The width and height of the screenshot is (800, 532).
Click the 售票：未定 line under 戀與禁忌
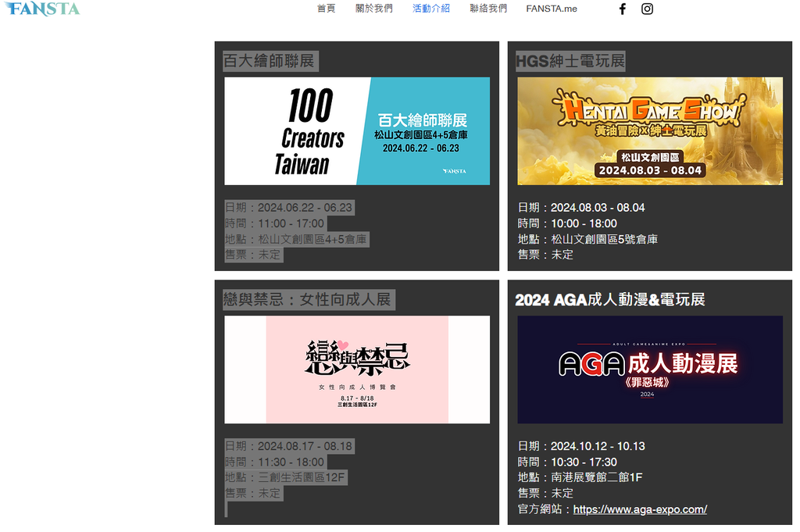coord(253,493)
